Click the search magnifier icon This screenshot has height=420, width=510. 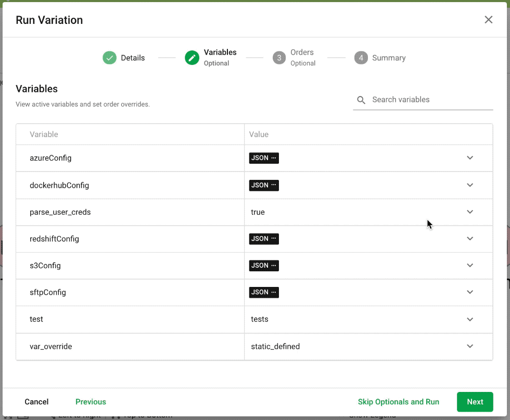pos(361,100)
